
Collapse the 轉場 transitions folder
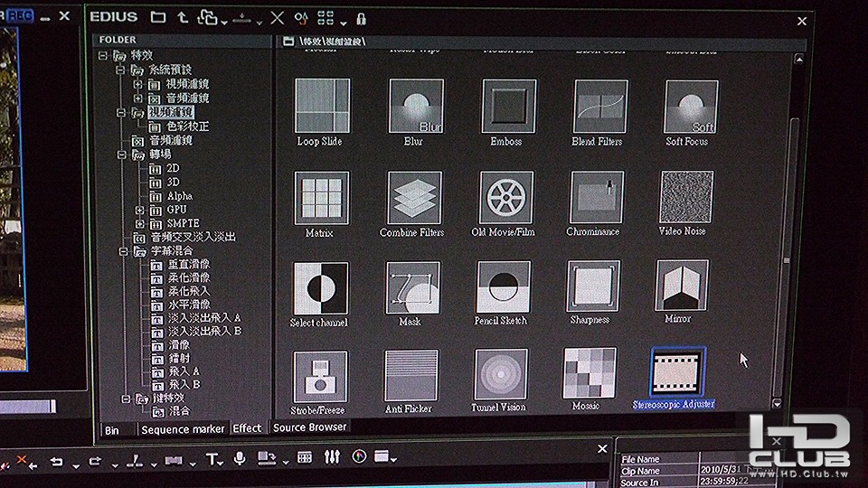coord(122,155)
